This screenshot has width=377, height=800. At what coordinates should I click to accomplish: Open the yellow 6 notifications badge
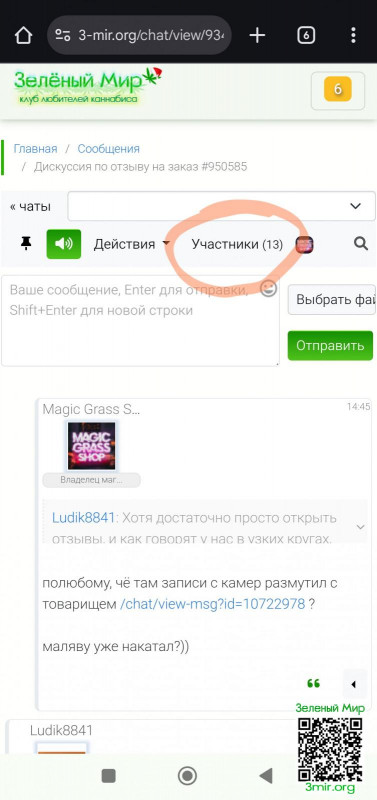338,89
